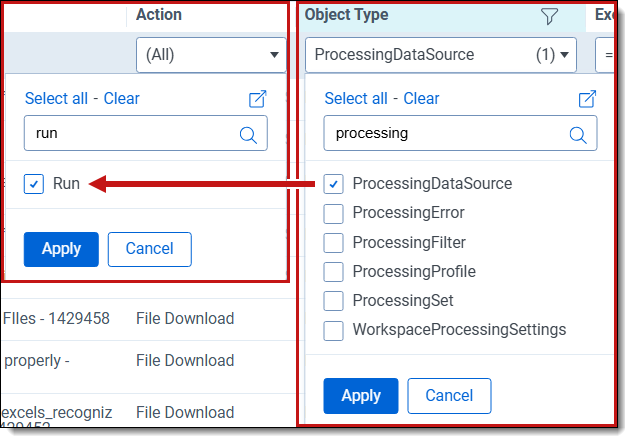Expand the ProcessingDataSource (1) dropdown
Screen dimensions: 625x436
tap(441, 55)
